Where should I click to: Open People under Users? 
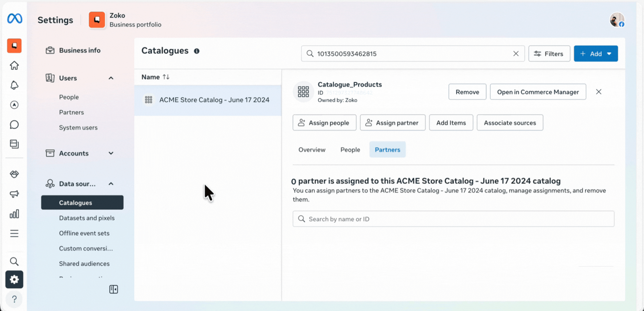[x=69, y=97]
